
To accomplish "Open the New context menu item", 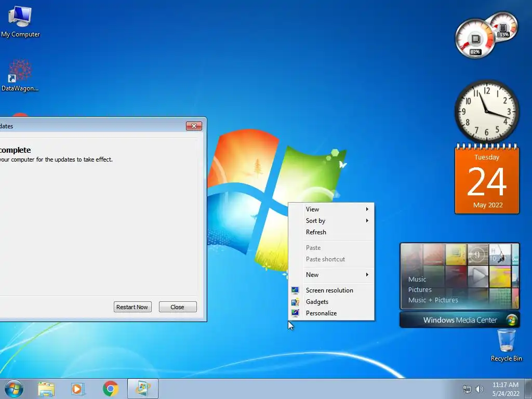I will 331,275.
